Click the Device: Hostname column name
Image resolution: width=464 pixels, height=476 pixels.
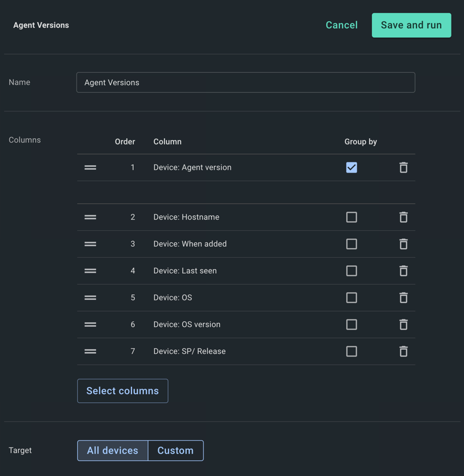pyautogui.click(x=186, y=217)
